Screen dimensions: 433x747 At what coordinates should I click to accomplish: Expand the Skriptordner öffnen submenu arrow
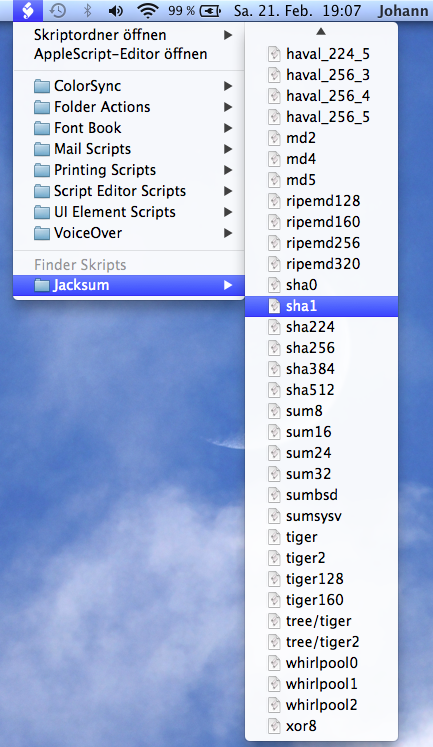click(228, 35)
